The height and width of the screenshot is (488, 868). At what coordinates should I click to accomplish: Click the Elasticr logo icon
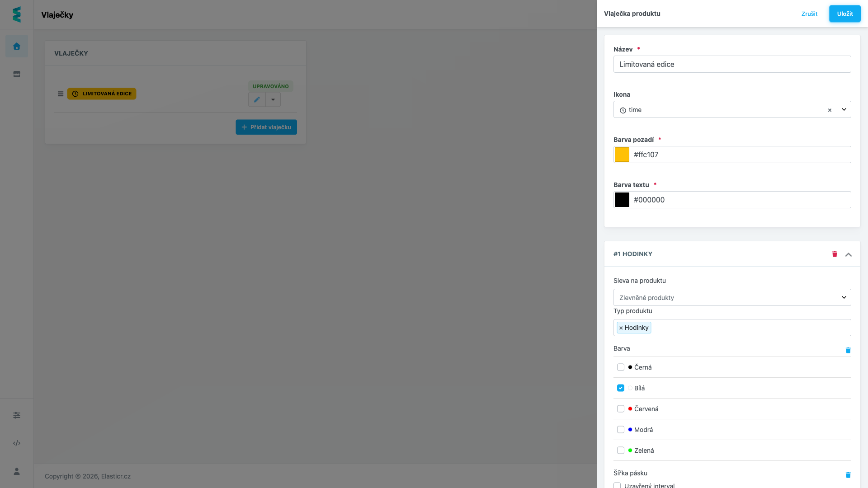tap(17, 14)
